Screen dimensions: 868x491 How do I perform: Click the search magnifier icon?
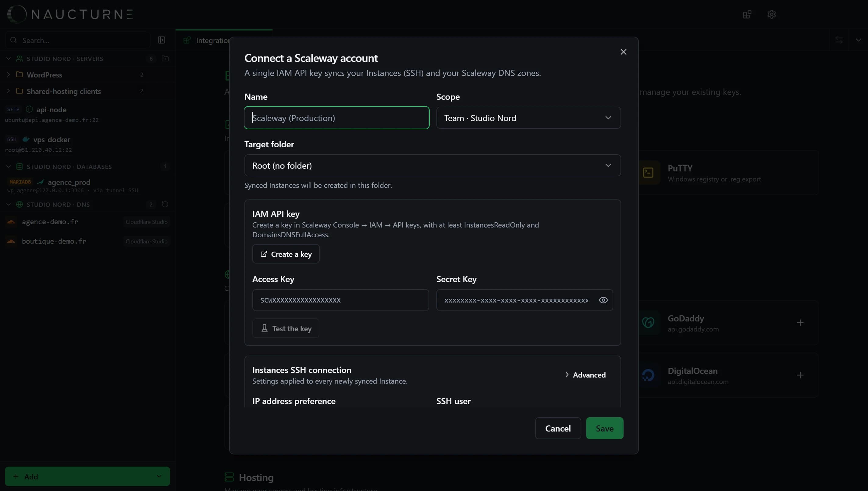[13, 40]
